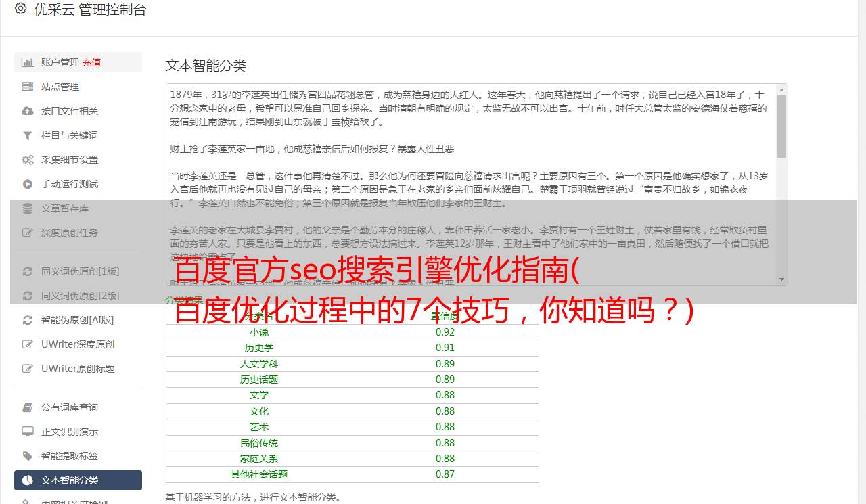Click the textarea vertical scrollbar thumb
The height and width of the screenshot is (504, 866).
[781, 127]
